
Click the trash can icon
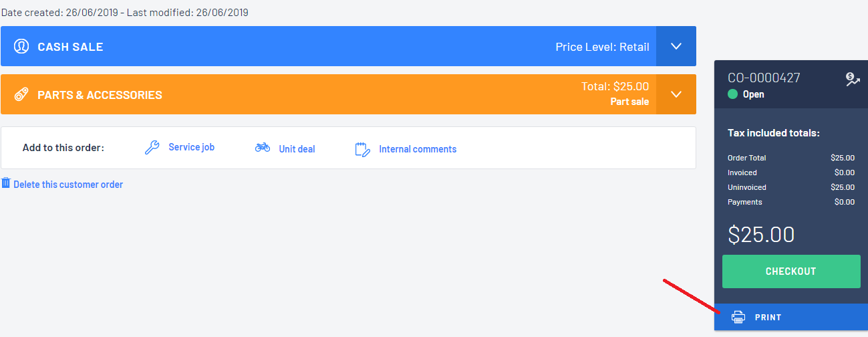pyautogui.click(x=6, y=183)
